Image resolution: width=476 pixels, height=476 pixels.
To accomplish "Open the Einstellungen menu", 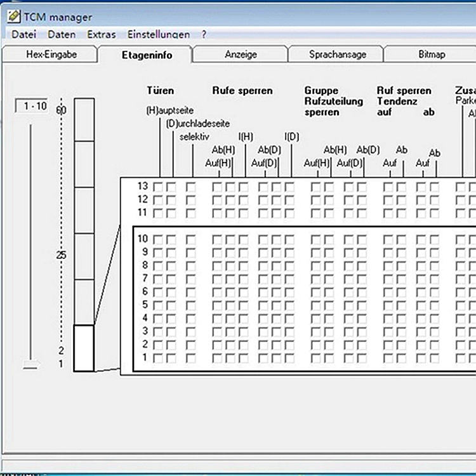I will pos(158,34).
